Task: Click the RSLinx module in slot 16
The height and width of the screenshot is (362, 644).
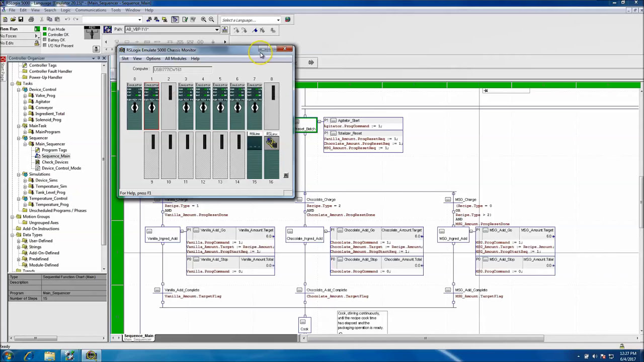Action: tap(271, 155)
